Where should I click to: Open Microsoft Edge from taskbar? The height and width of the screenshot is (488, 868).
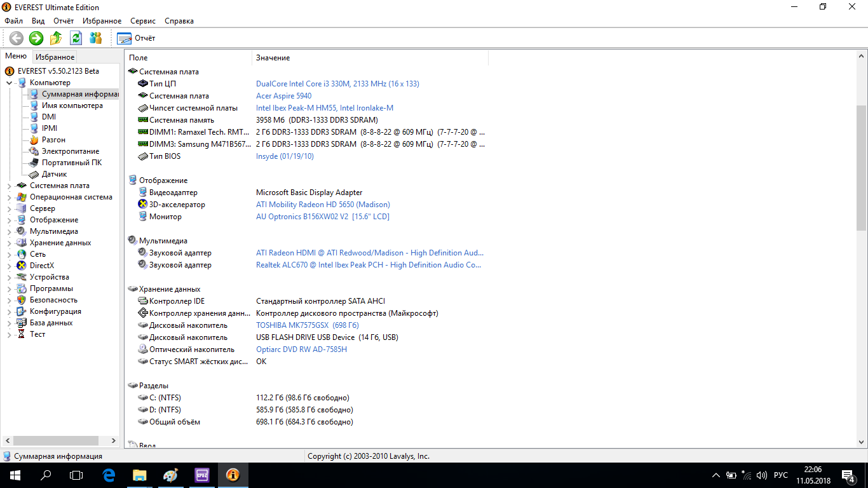click(109, 475)
